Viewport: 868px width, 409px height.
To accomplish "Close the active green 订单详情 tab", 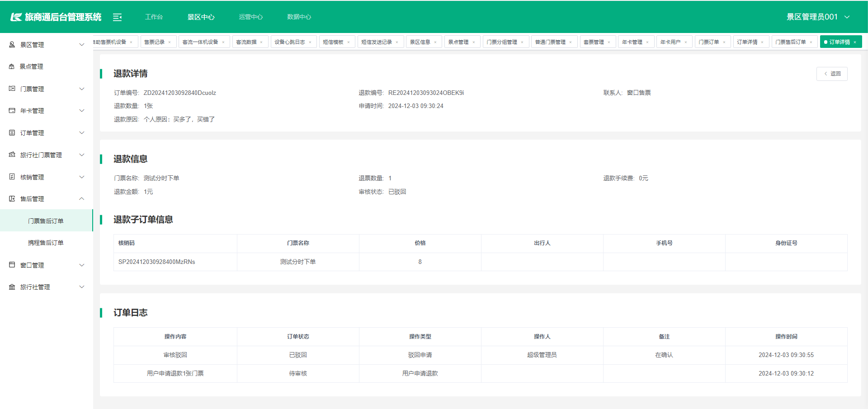I will 855,42.
